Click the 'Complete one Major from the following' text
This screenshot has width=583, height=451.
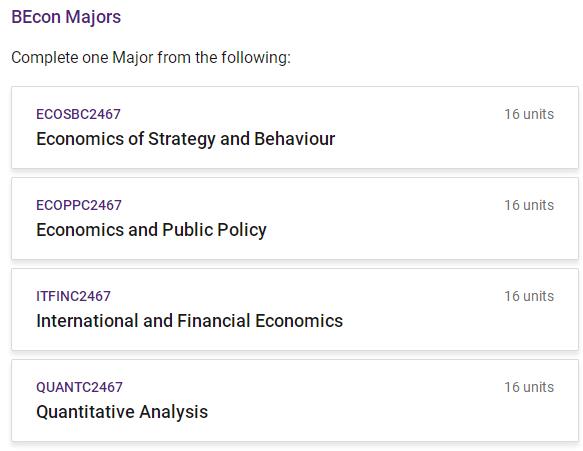coord(151,58)
